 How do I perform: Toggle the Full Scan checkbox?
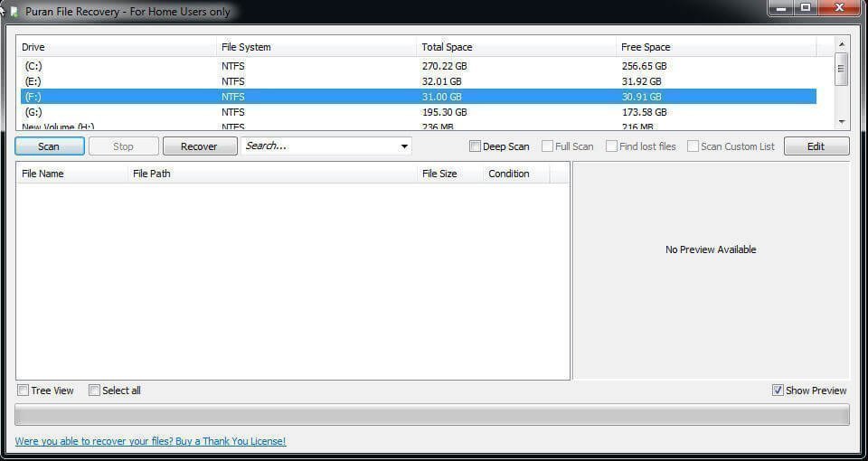click(548, 146)
